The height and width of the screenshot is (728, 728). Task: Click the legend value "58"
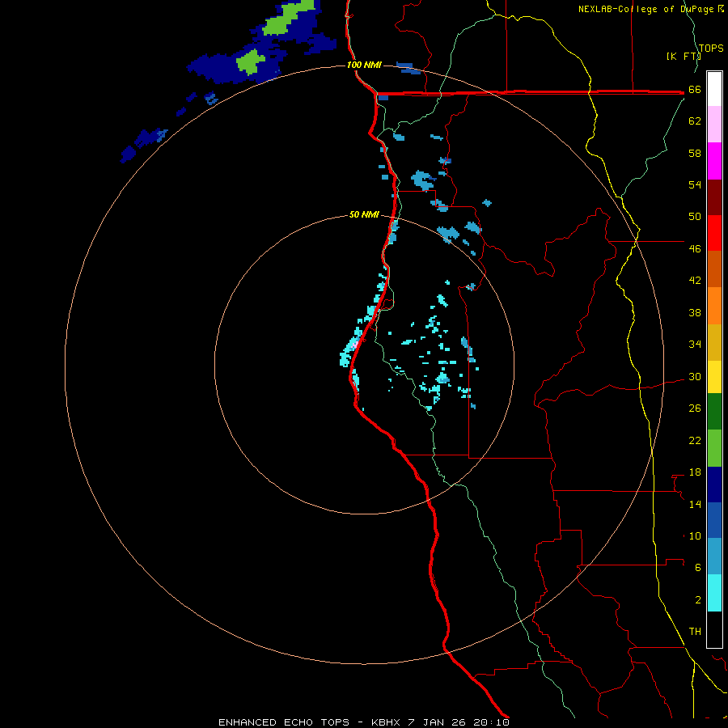[x=695, y=153]
